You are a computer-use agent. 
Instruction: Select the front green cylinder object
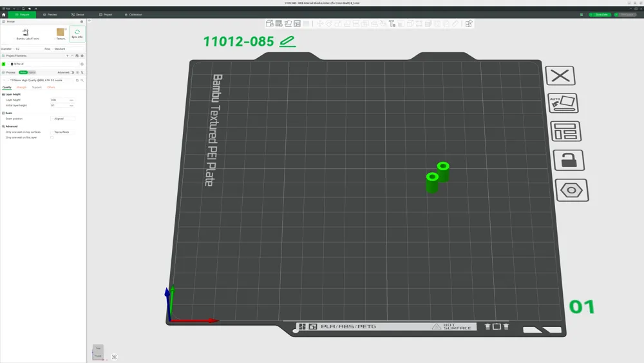pos(432,183)
